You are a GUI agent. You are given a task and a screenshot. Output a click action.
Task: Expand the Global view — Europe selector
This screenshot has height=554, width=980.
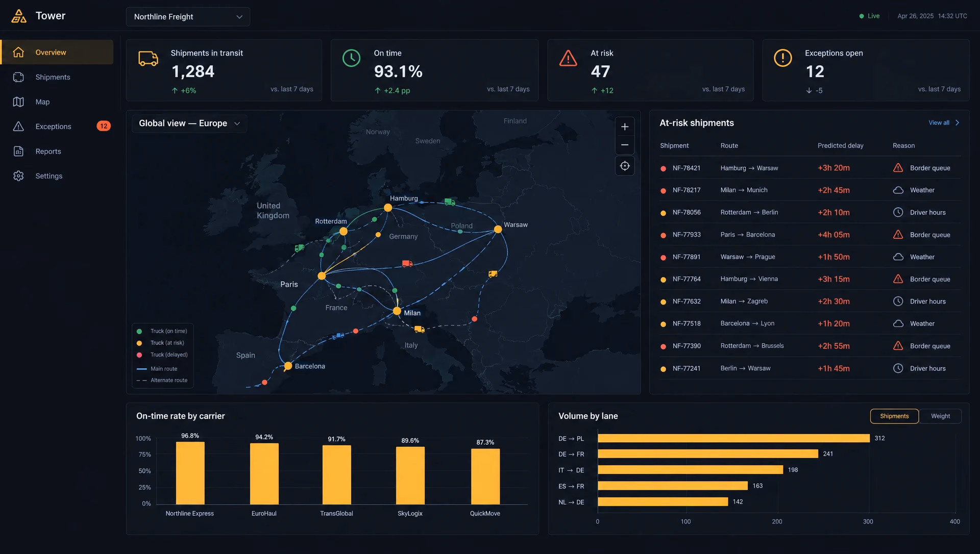pos(189,123)
